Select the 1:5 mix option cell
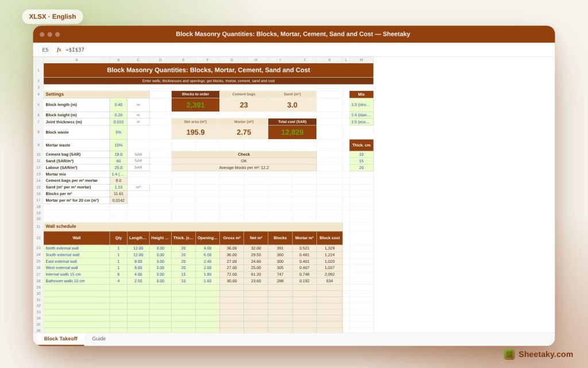Screen dimensions: 588x368 pyautogui.click(x=361, y=122)
